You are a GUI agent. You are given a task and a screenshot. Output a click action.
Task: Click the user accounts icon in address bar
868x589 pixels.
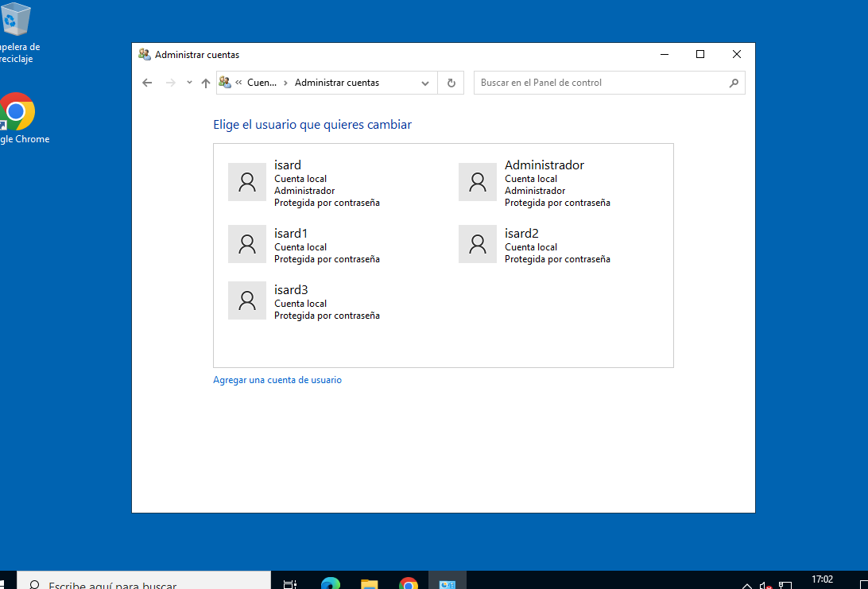(225, 83)
